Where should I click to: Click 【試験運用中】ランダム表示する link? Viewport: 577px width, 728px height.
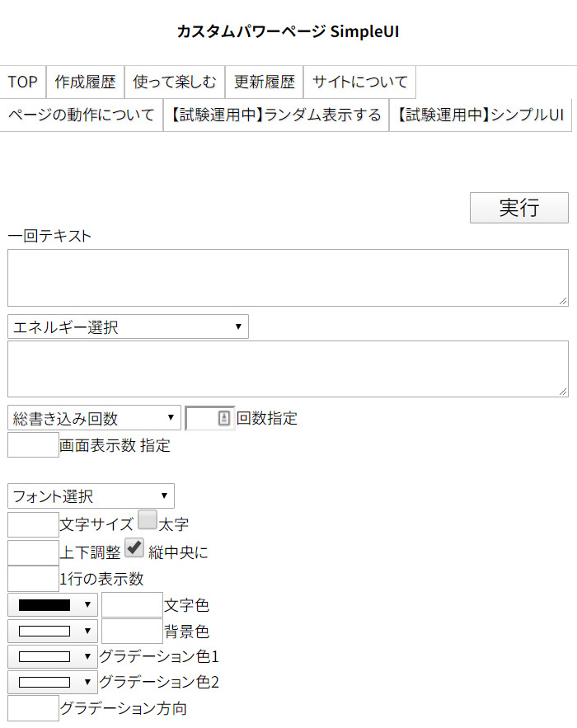point(276,115)
